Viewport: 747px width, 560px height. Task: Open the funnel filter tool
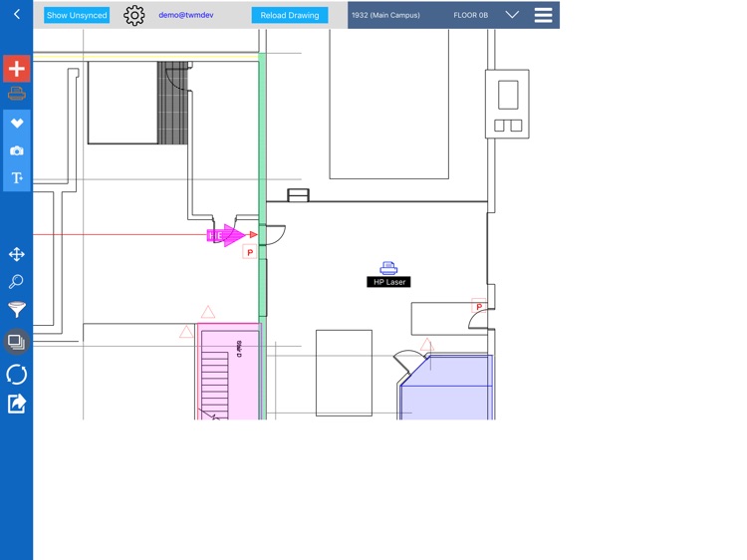coord(17,309)
